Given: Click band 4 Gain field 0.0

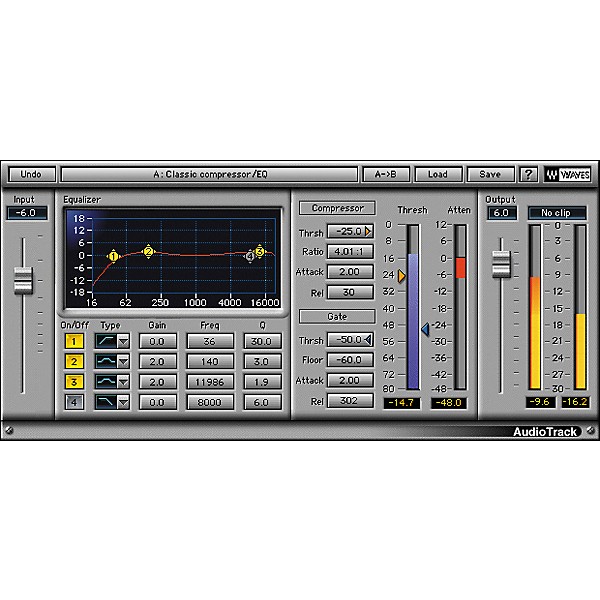Looking at the screenshot, I should (158, 402).
